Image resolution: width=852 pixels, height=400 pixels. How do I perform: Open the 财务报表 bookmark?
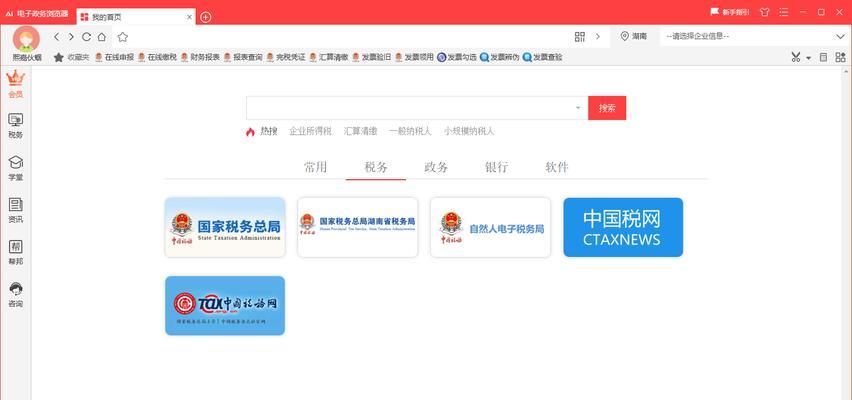200,57
